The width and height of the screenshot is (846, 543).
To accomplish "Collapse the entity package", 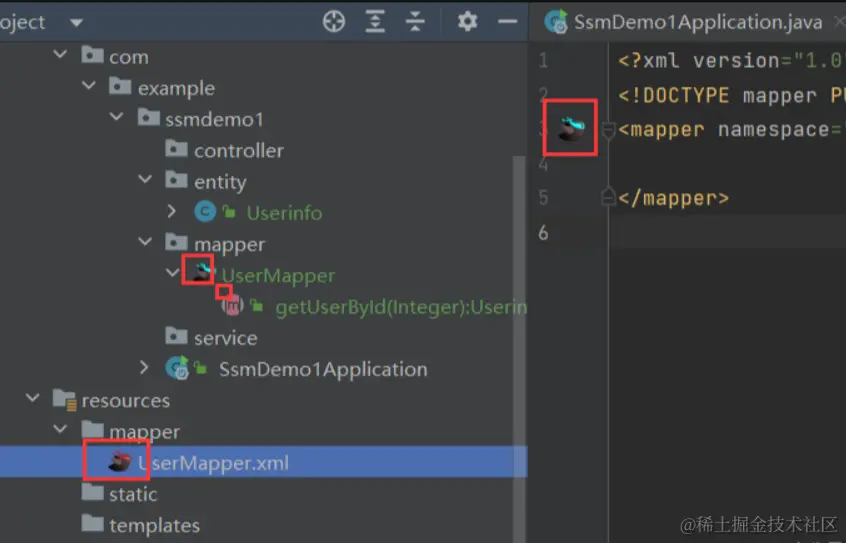I will pyautogui.click(x=145, y=179).
